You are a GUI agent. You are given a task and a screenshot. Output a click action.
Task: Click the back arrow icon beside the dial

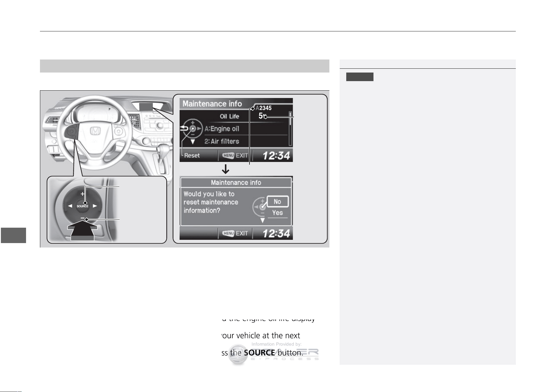tap(184, 128)
